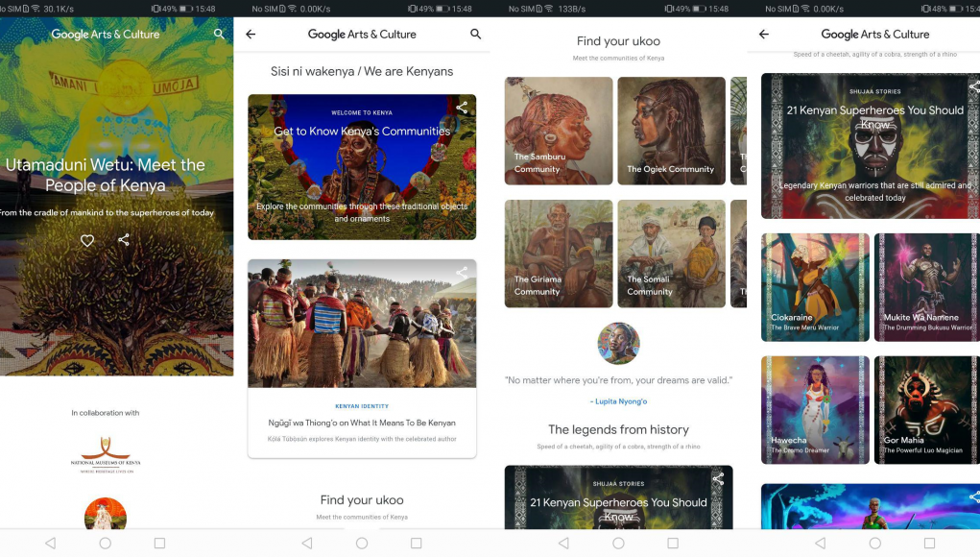Share the Get to Know Kenya's Communities card

[x=462, y=108]
